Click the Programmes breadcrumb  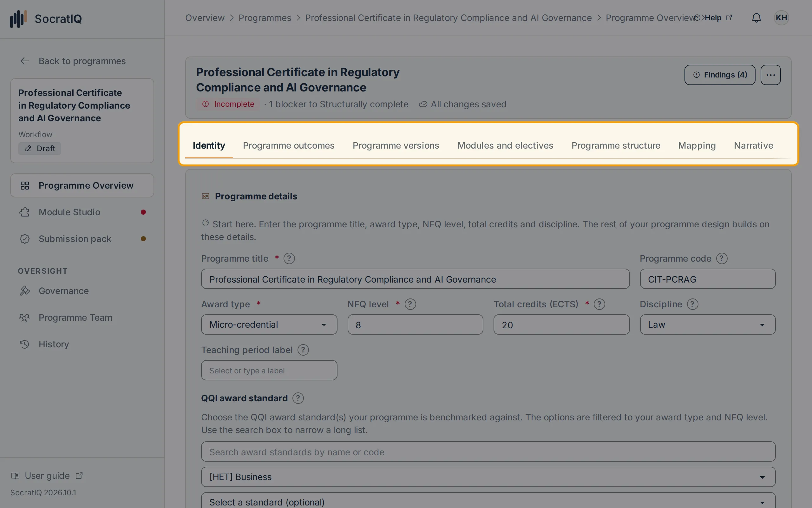[x=265, y=18]
